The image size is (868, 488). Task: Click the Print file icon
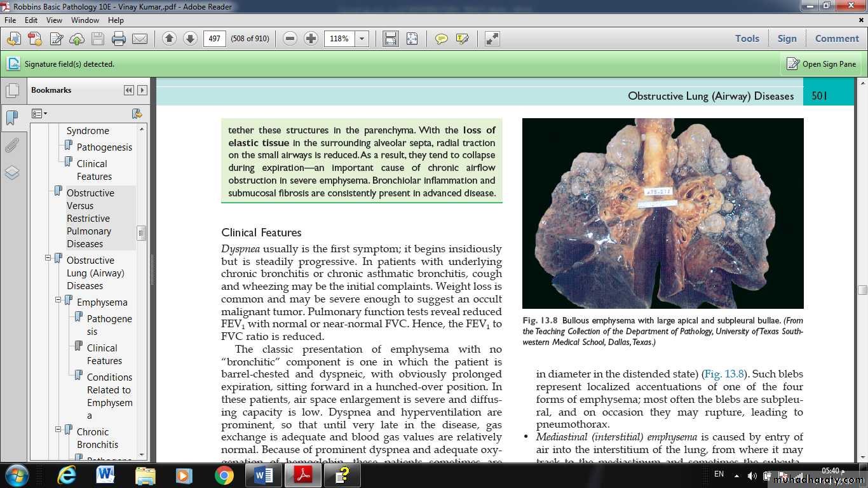(118, 39)
